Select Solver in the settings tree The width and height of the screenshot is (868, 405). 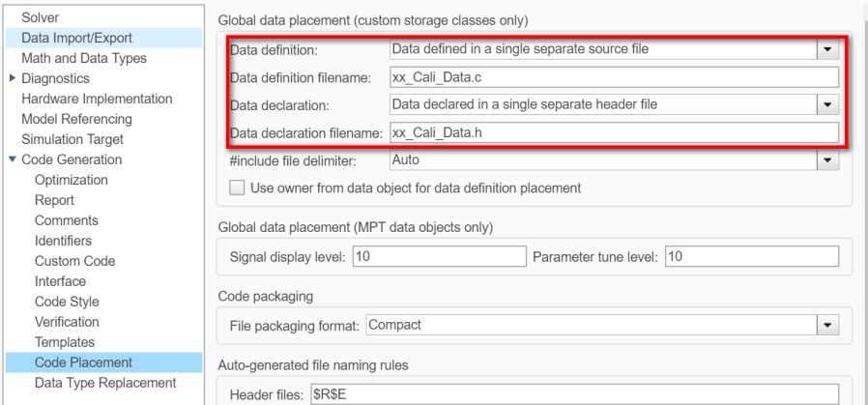(27, 17)
